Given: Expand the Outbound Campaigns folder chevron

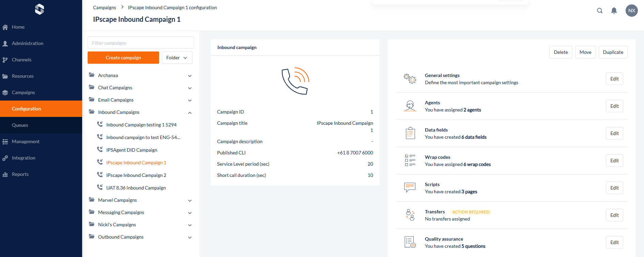Looking at the screenshot, I should 190,237.
